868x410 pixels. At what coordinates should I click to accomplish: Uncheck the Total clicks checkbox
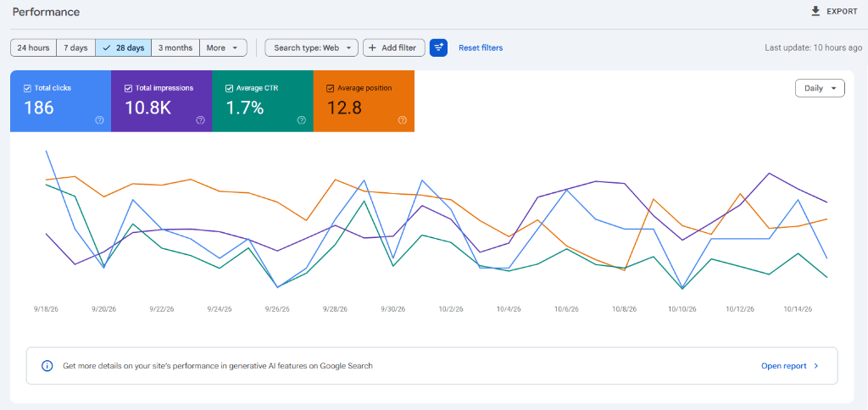(27, 88)
